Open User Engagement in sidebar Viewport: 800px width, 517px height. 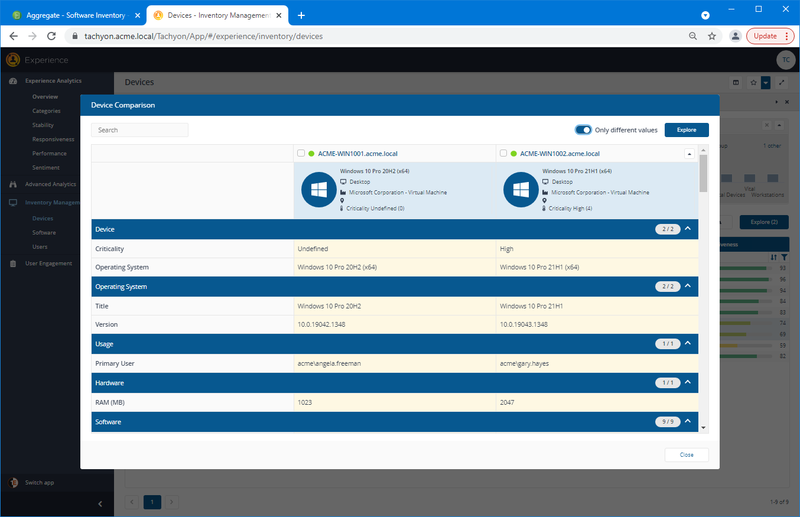point(48,263)
